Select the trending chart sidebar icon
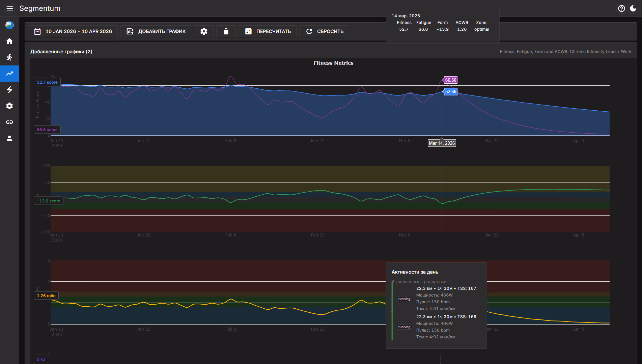The image size is (642, 364). [x=9, y=74]
